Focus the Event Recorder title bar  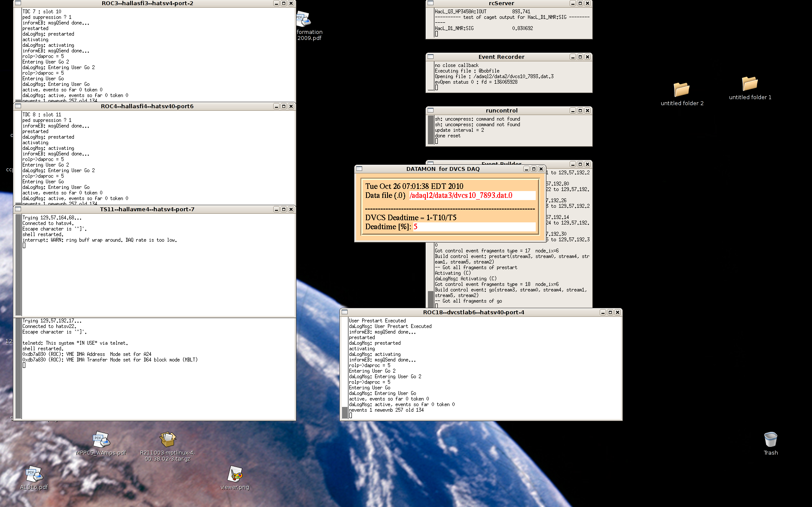pyautogui.click(x=501, y=57)
